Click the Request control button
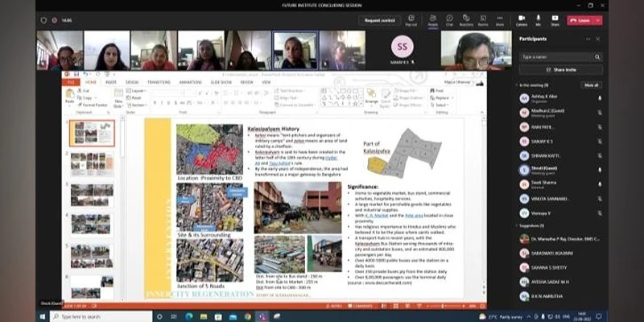Screen dimensions: 644x322 coord(379,20)
